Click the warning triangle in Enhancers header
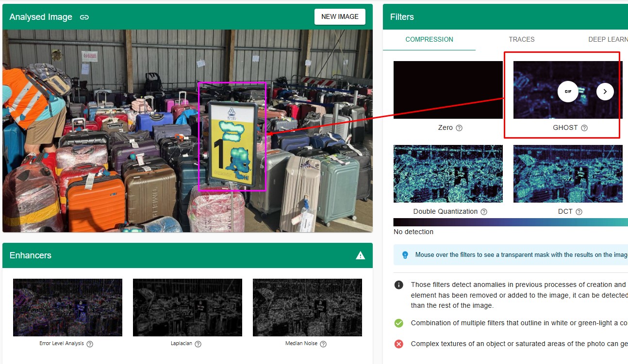This screenshot has height=364, width=628. tap(360, 255)
